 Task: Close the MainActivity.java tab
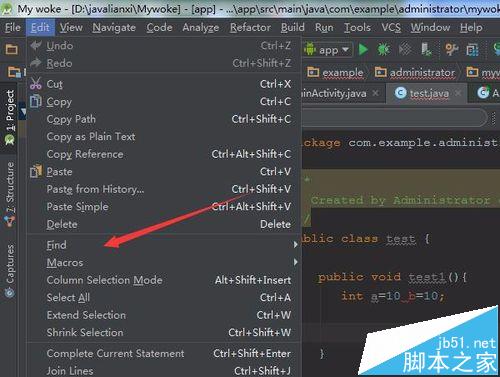point(376,93)
